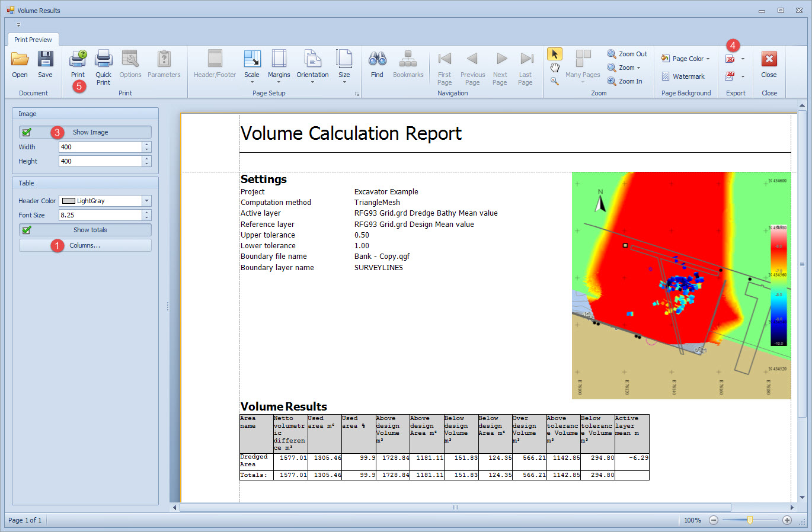Click the image Width input field
The image size is (812, 532).
pyautogui.click(x=100, y=147)
